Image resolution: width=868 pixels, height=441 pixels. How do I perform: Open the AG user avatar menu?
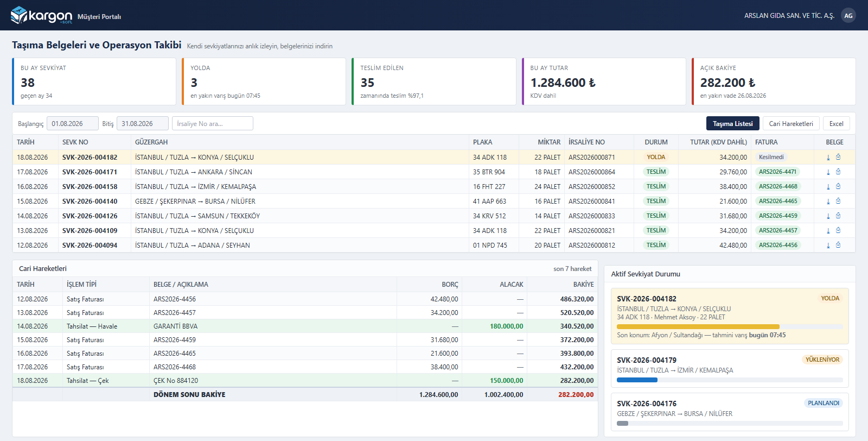tap(848, 15)
